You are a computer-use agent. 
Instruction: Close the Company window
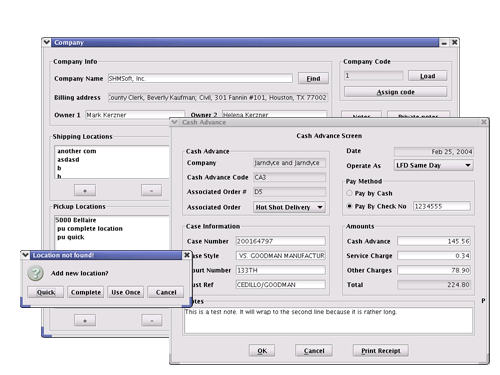coord(454,42)
